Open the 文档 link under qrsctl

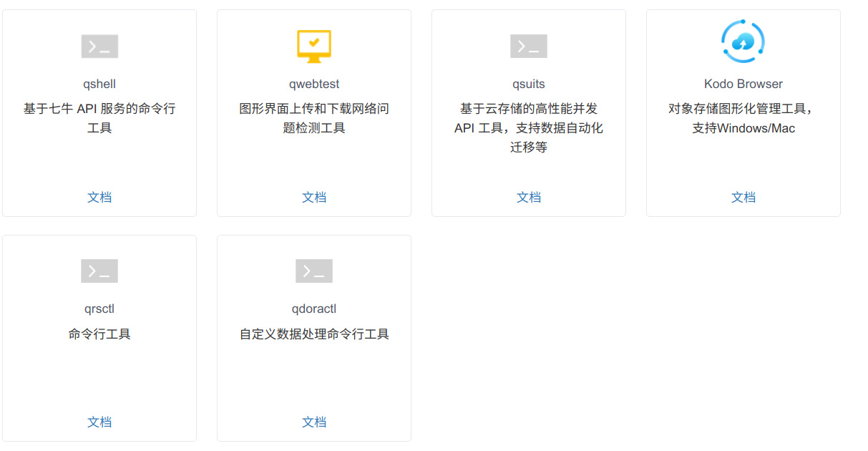[x=99, y=422]
